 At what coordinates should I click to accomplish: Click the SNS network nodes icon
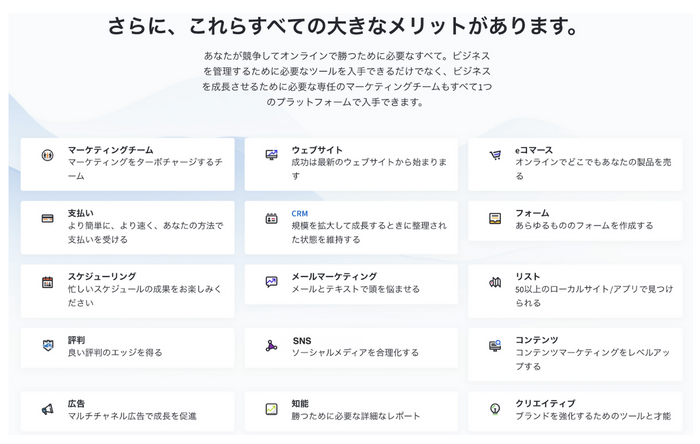click(x=271, y=346)
